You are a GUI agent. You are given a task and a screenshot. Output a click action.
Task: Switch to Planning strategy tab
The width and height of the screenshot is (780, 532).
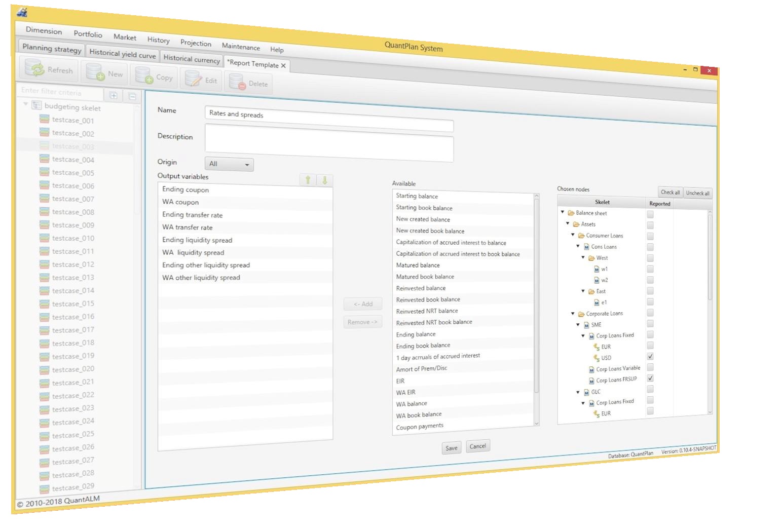pyautogui.click(x=52, y=49)
